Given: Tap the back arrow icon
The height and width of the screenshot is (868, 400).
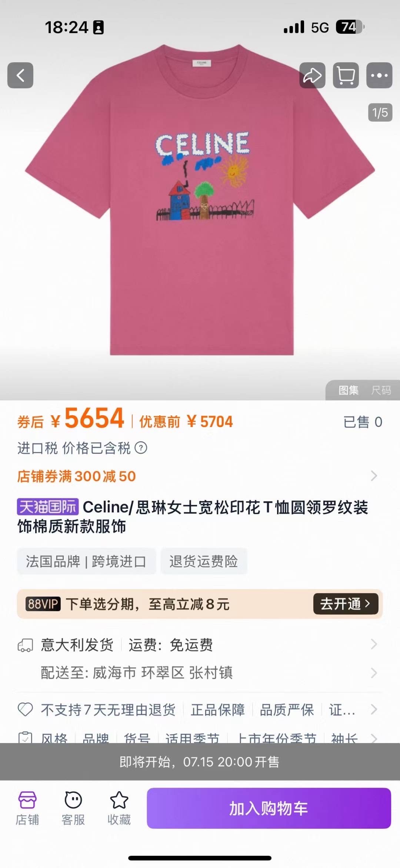Looking at the screenshot, I should click(20, 75).
